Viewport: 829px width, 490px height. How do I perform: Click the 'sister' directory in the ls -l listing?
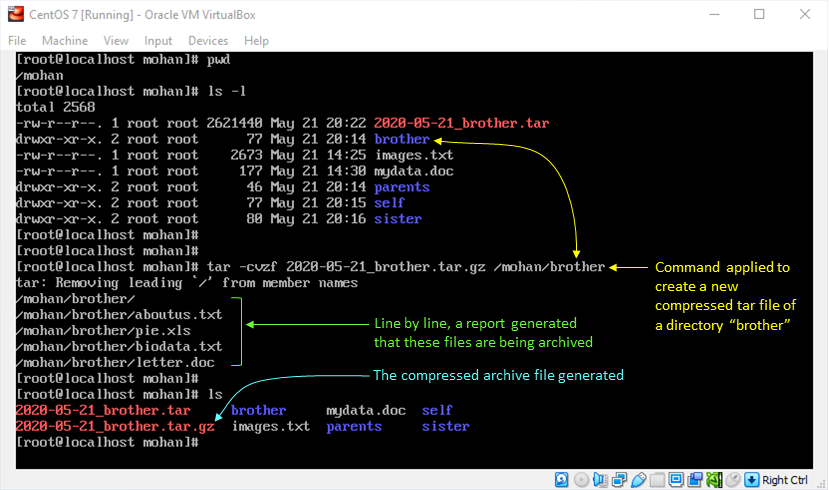[398, 219]
